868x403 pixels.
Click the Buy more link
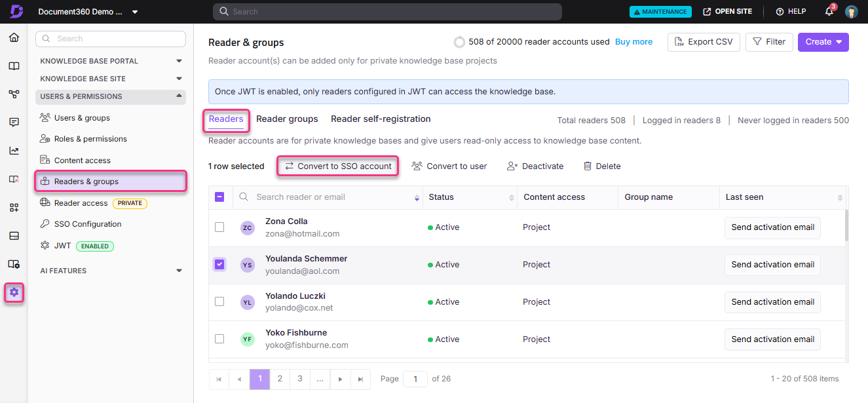[633, 41]
